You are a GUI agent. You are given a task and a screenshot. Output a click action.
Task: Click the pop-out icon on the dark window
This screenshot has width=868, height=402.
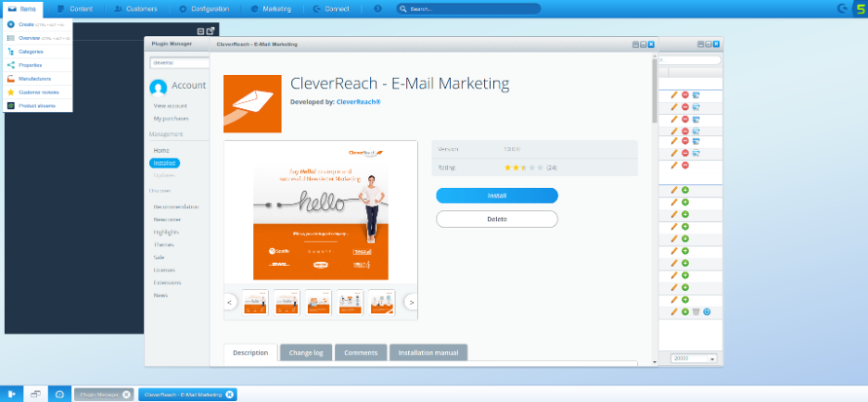click(x=211, y=31)
